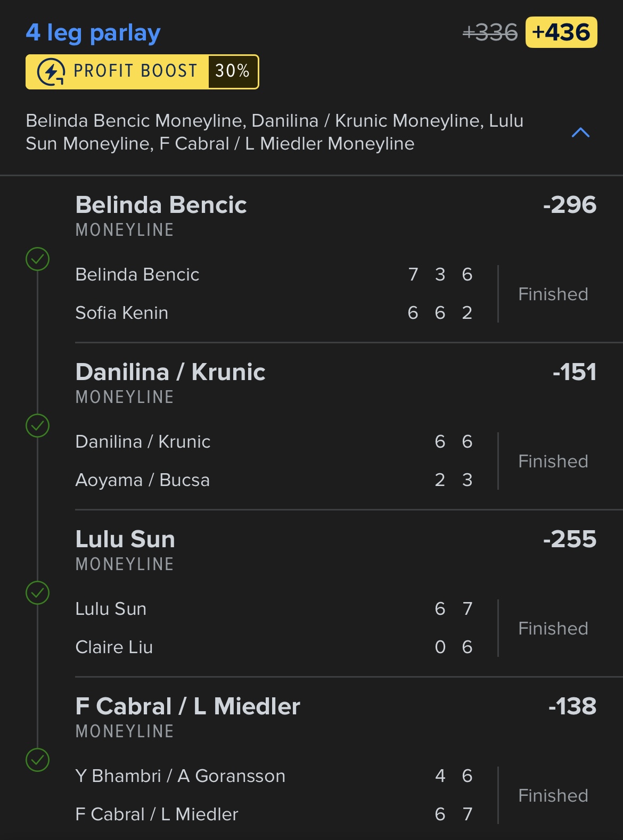Tap the -296 odds for Bencic
Image resolution: width=623 pixels, height=840 pixels.
569,205
